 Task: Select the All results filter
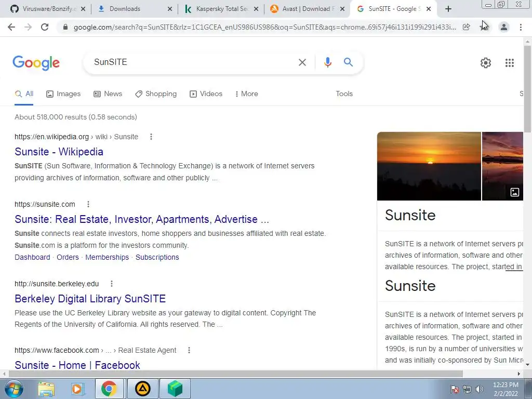24,94
